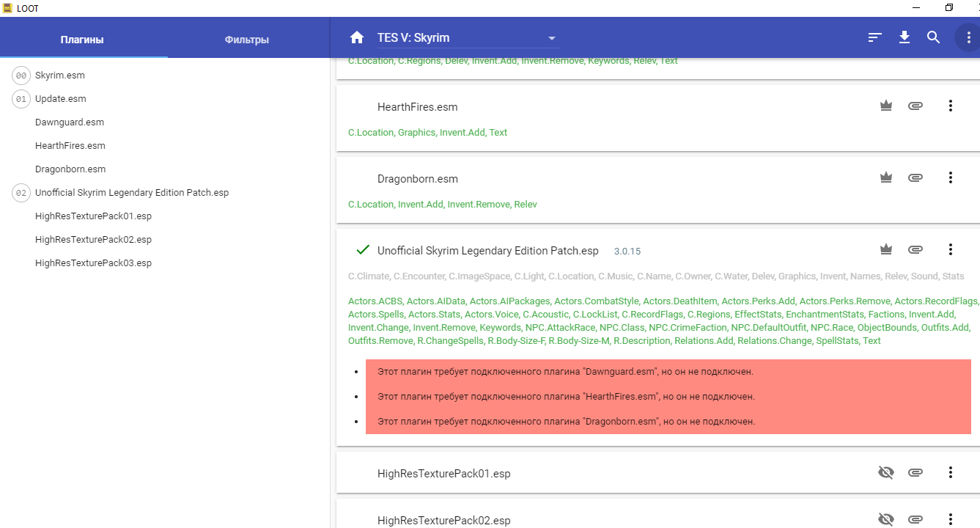Click the home icon in the header
This screenshot has height=528, width=980.
[x=357, y=37]
